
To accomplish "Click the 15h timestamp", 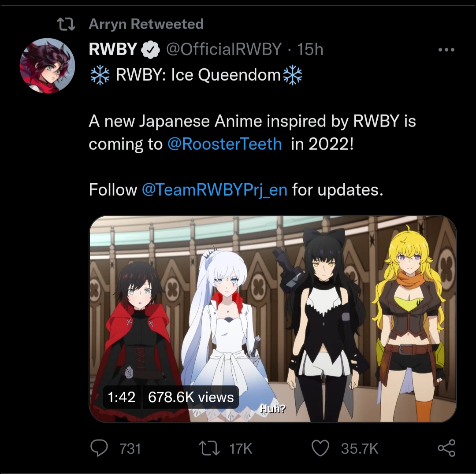I will coord(310,49).
